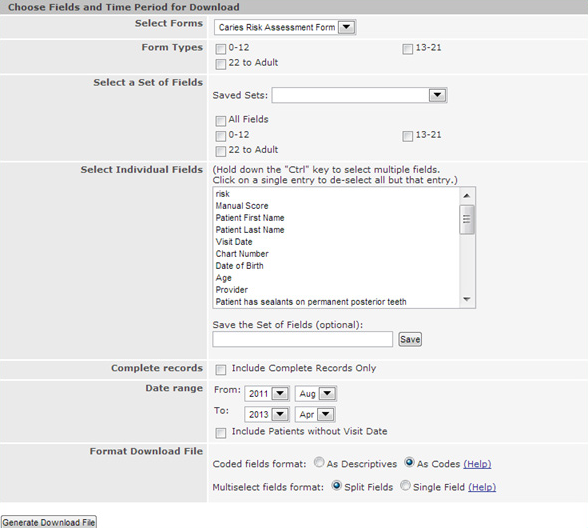
Task: Check the 0-12 form type checkbox
Action: click(220, 49)
